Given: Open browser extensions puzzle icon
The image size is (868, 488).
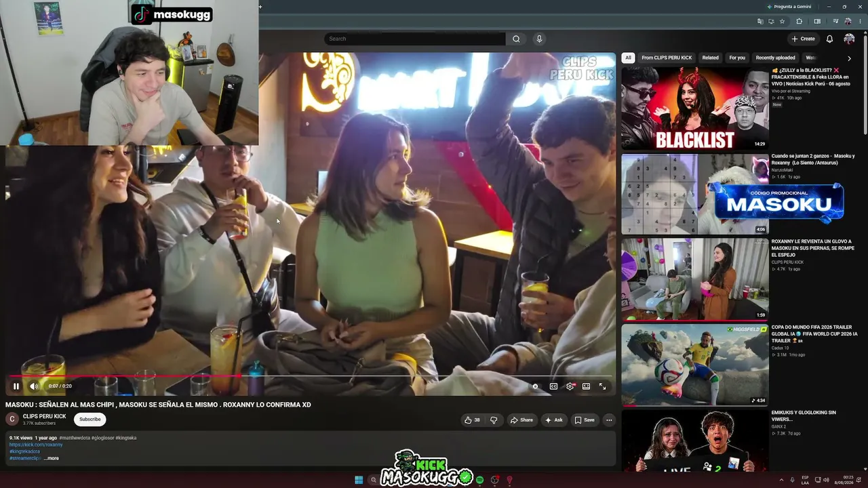Looking at the screenshot, I should click(800, 22).
